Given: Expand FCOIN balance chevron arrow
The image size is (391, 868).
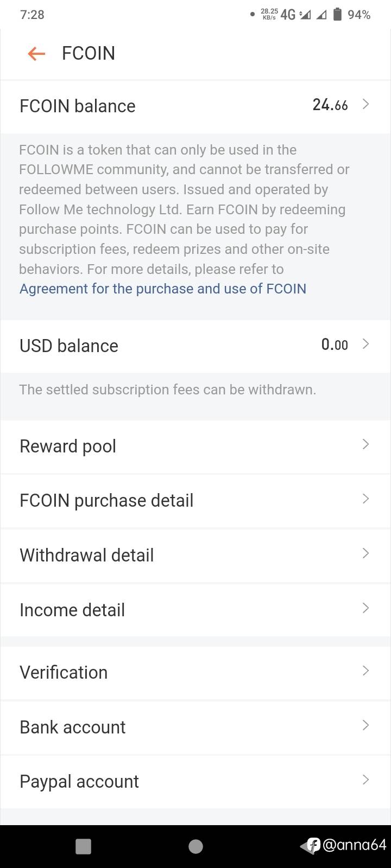Looking at the screenshot, I should click(365, 104).
